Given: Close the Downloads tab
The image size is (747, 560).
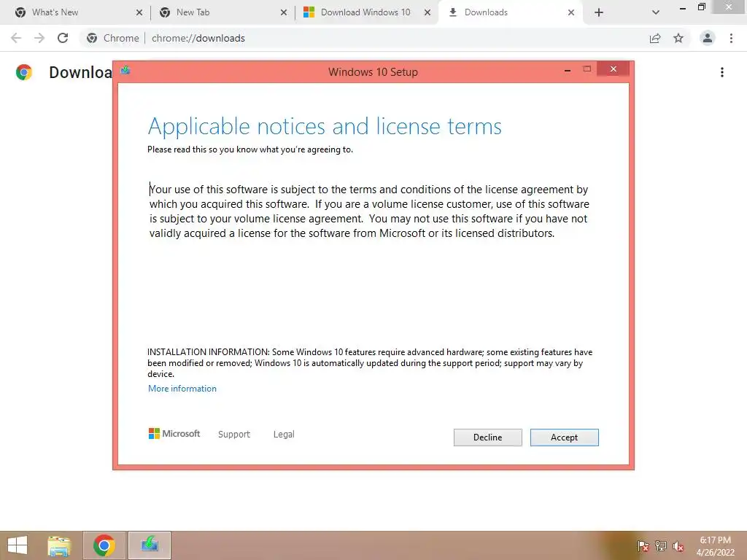Looking at the screenshot, I should [x=571, y=12].
